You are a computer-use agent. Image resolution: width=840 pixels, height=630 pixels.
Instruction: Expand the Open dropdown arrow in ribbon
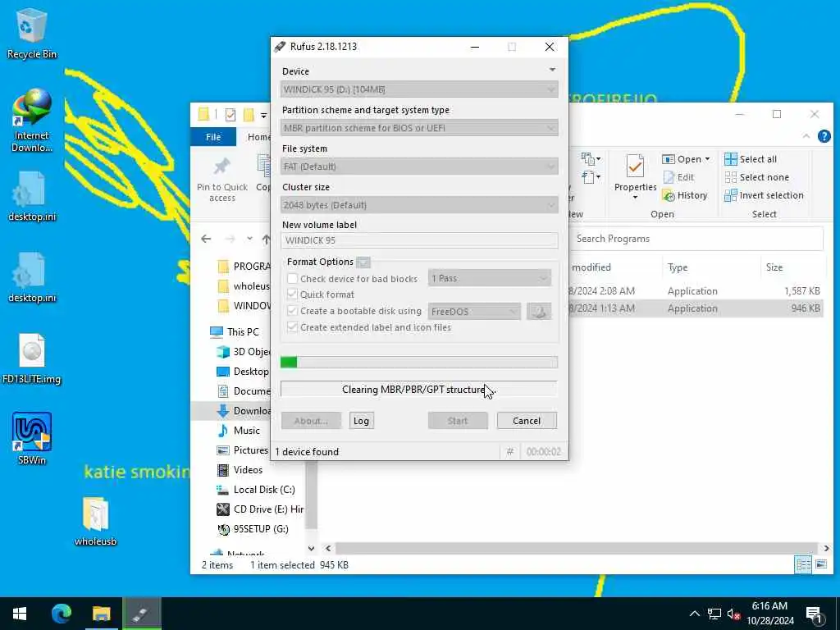pyautogui.click(x=707, y=159)
